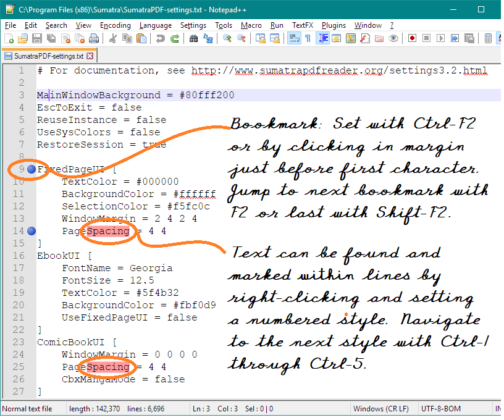Create a new file using the New icon
The width and height of the screenshot is (504, 420).
click(x=10, y=38)
